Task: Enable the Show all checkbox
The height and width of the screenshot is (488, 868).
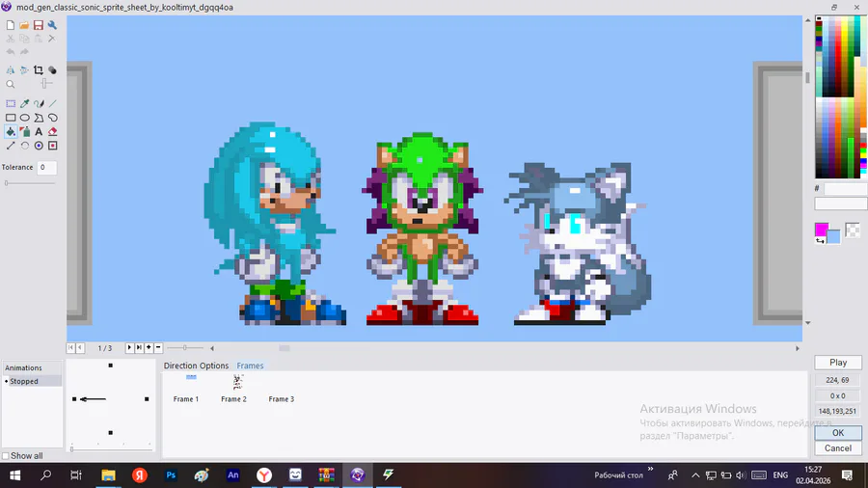Action: point(6,456)
